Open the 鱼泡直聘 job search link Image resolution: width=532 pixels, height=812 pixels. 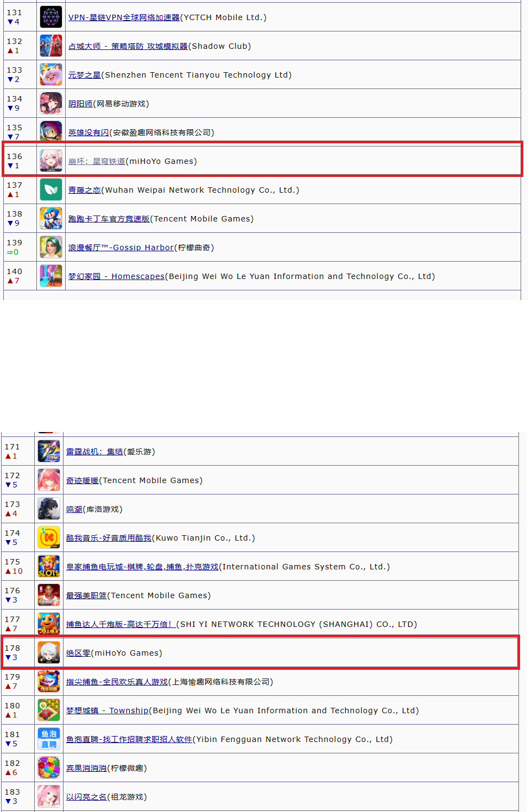[x=129, y=739]
